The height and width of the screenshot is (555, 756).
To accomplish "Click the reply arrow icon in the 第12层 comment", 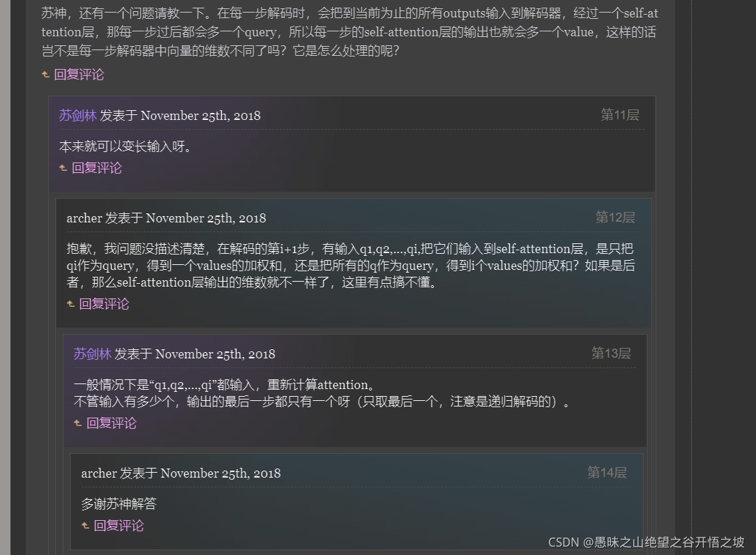I will (x=70, y=304).
